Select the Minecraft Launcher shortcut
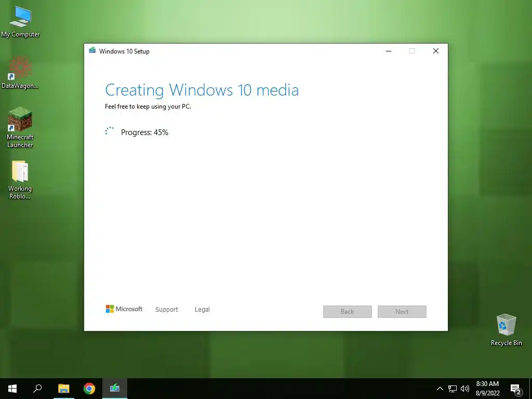Viewport: 532px width, 399px height. click(20, 127)
